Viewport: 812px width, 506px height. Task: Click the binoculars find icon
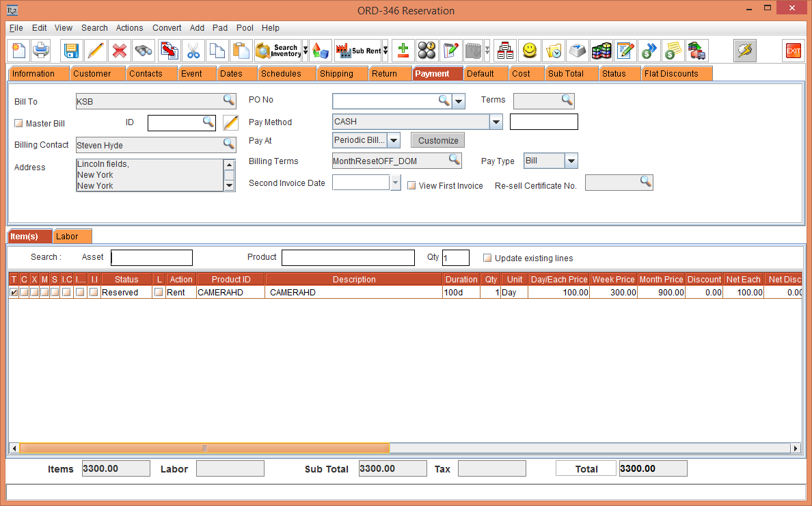[x=144, y=51]
